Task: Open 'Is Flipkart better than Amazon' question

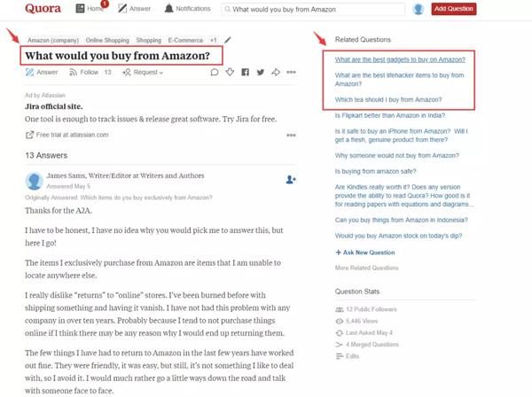Action: [390, 115]
